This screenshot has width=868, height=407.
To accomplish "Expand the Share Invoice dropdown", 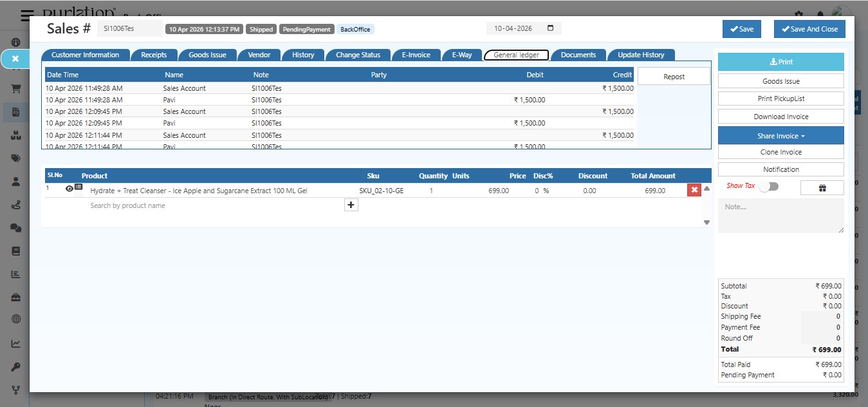I will 780,135.
